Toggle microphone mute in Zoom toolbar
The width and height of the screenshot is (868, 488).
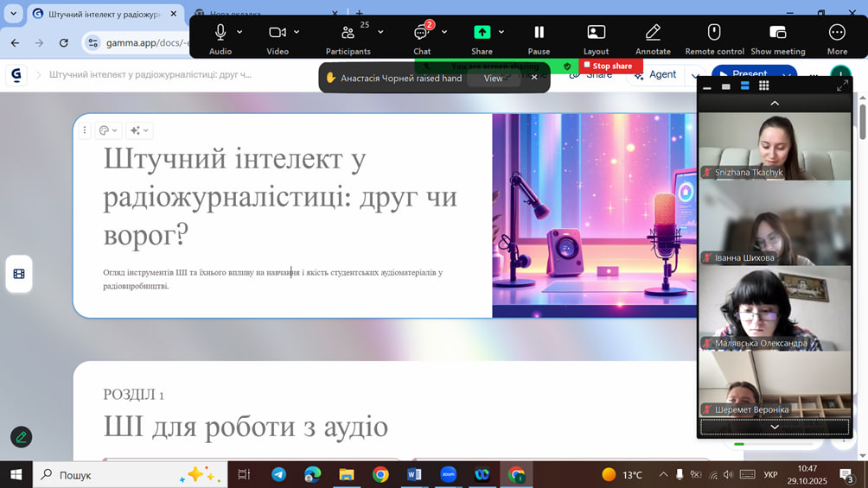220,32
